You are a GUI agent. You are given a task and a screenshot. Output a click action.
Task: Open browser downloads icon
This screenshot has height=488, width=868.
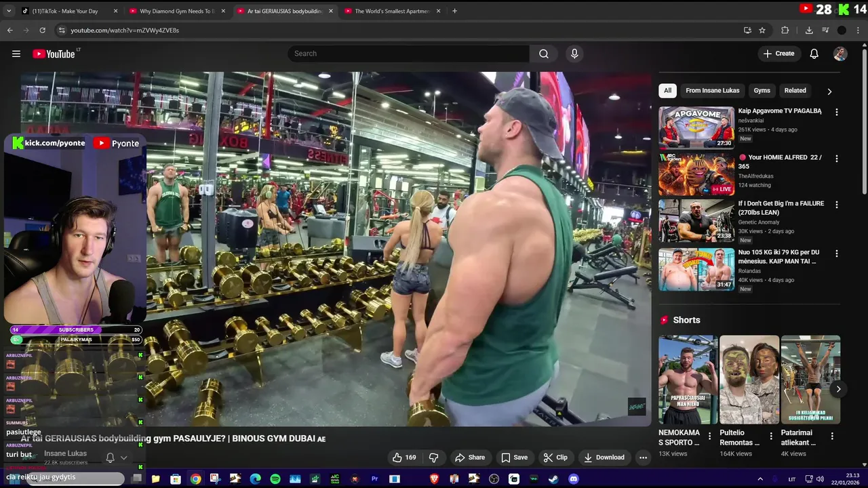coord(809,30)
